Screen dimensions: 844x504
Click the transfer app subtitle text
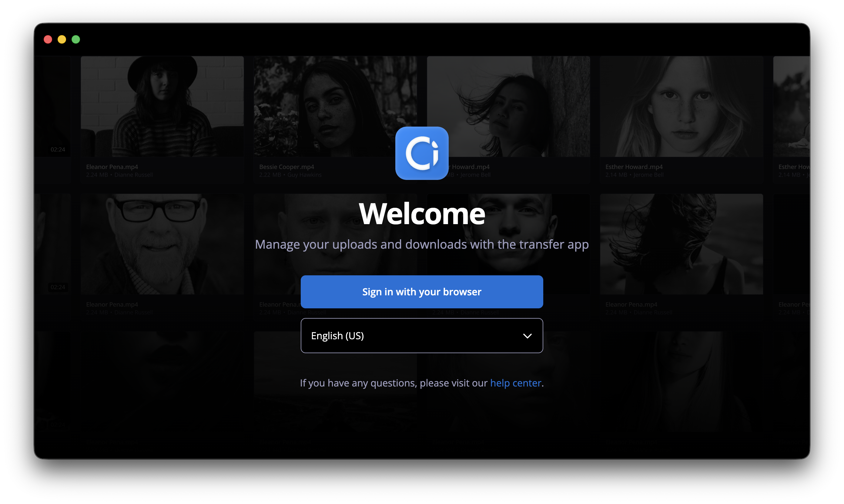pyautogui.click(x=421, y=244)
